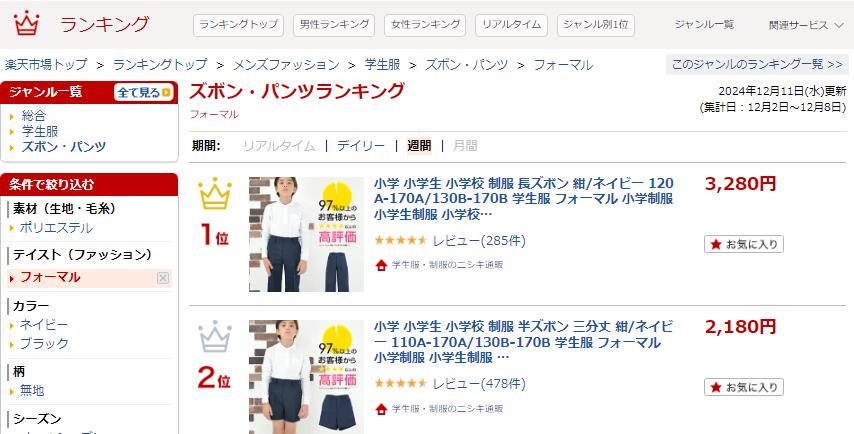Image resolution: width=854 pixels, height=434 pixels.
Task: Remove the フォーマル filter with x icon
Action: tap(163, 278)
